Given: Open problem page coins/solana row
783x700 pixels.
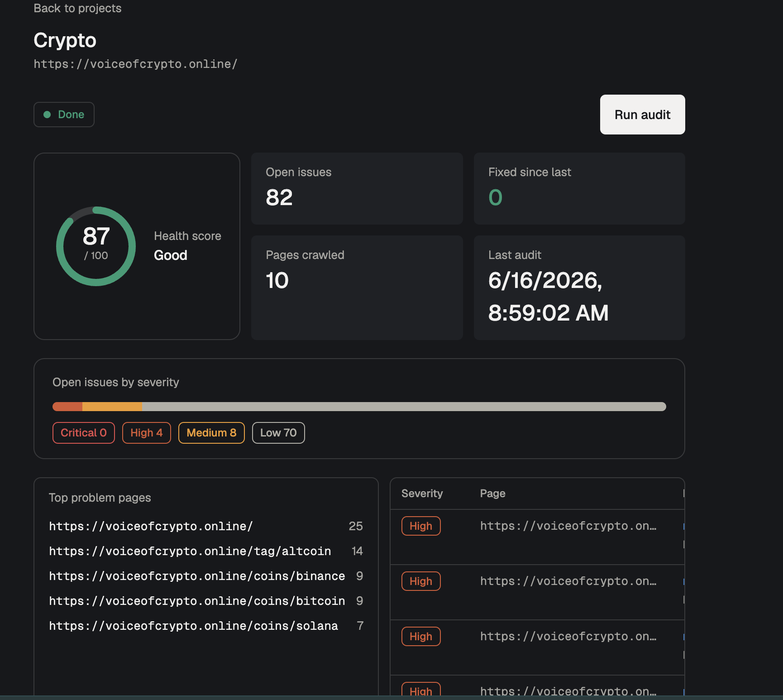Looking at the screenshot, I should [x=206, y=626].
